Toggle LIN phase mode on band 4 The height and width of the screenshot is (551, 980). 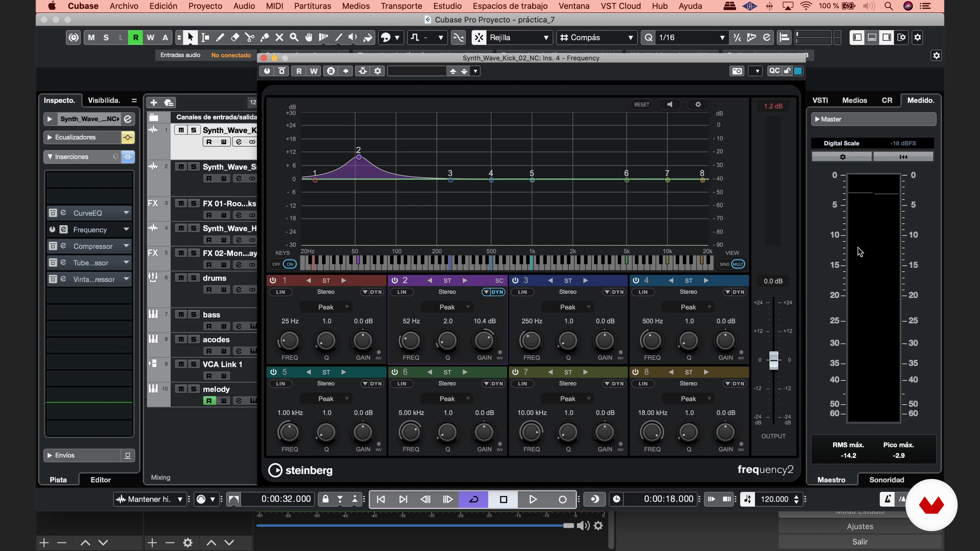pos(643,292)
